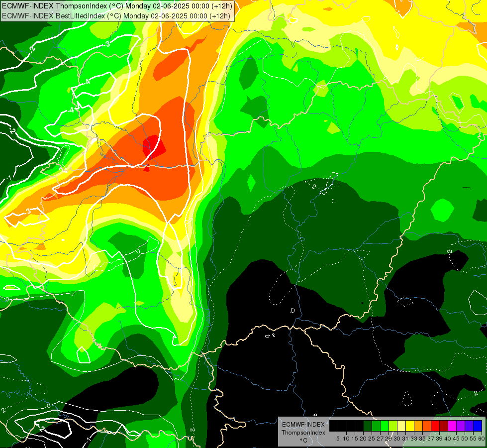The height and width of the screenshot is (448, 487).
Task: Click legend scale value 25
Action: tap(372, 439)
